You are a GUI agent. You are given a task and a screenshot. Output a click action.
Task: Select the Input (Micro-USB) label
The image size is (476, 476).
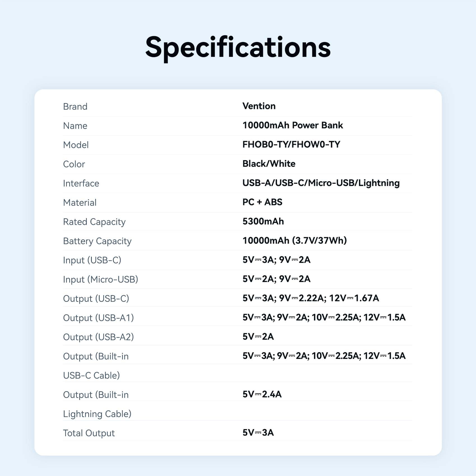pyautogui.click(x=101, y=279)
